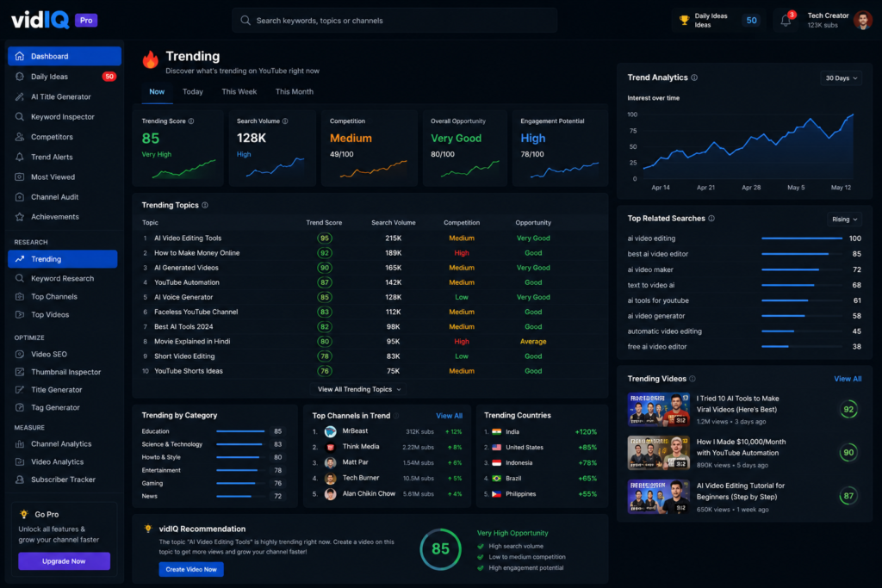This screenshot has width=882, height=588.
Task: Click the Top Channels icon
Action: click(20, 297)
